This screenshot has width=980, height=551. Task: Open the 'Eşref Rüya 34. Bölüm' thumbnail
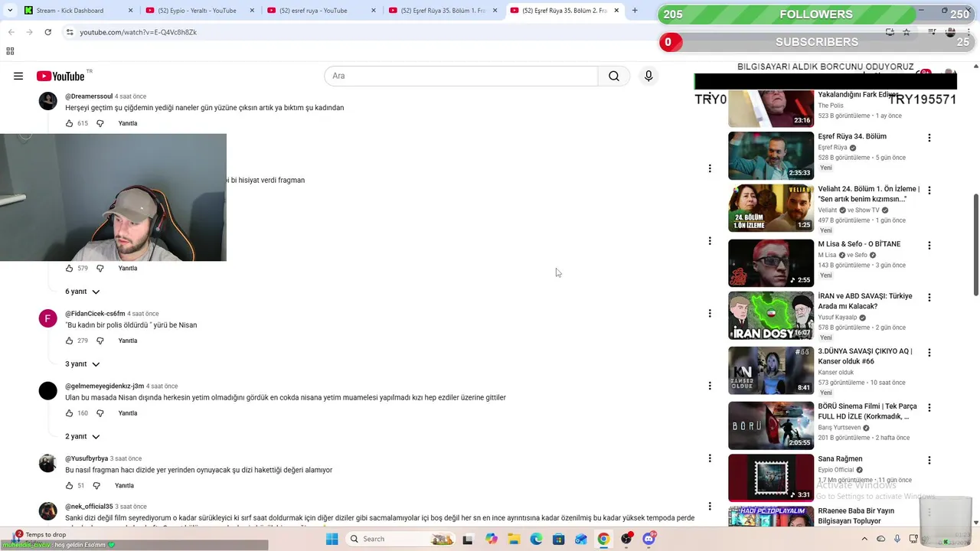[771, 155]
